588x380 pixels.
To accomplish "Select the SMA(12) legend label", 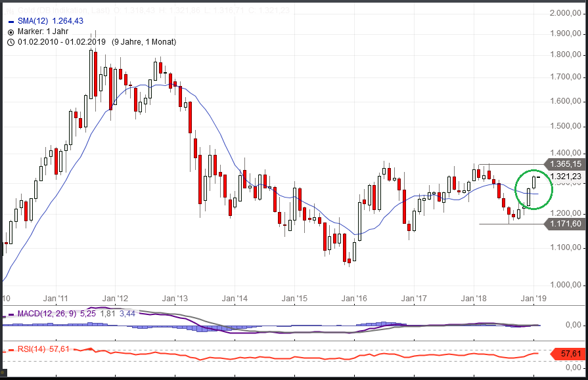I will point(33,21).
